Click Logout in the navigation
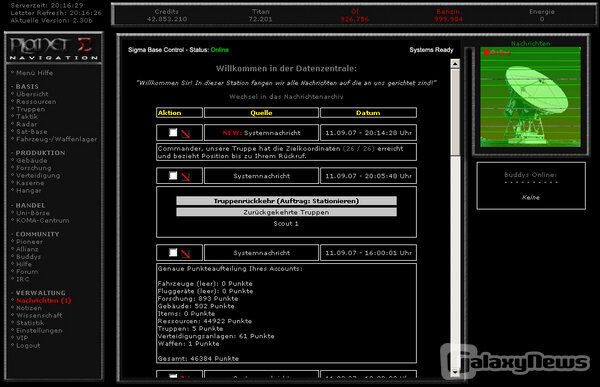Image resolution: width=600 pixels, height=387 pixels. click(28, 345)
